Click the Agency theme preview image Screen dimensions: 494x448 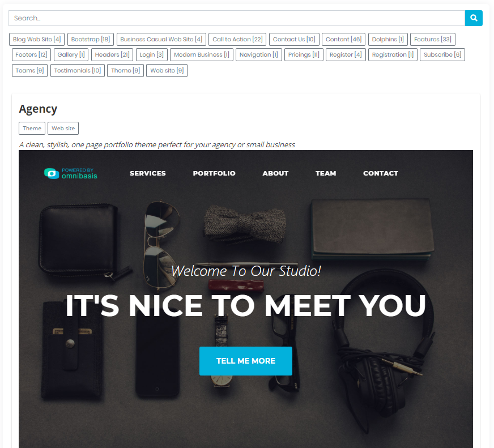click(x=246, y=299)
